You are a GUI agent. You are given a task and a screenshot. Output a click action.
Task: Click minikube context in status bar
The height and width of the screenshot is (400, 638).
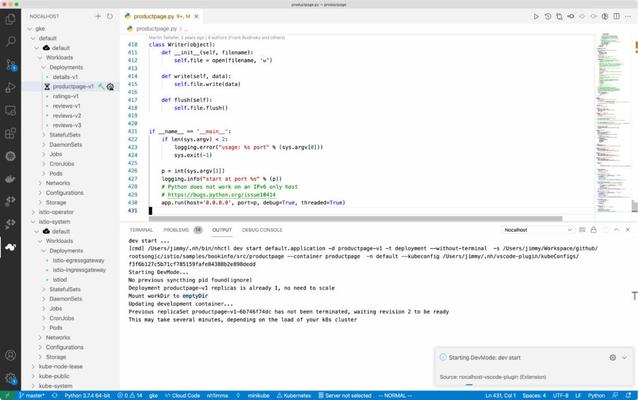[x=258, y=396]
